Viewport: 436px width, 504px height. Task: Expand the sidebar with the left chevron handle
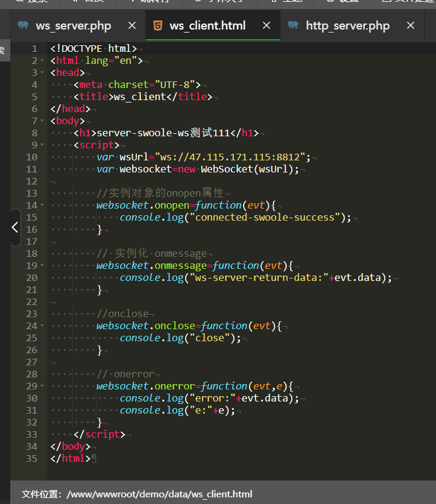coord(15,227)
